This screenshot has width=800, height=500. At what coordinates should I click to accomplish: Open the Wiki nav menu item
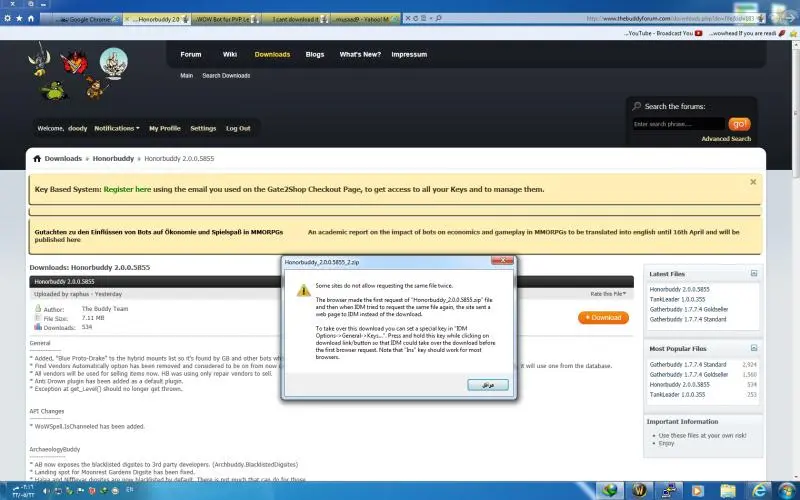click(230, 55)
